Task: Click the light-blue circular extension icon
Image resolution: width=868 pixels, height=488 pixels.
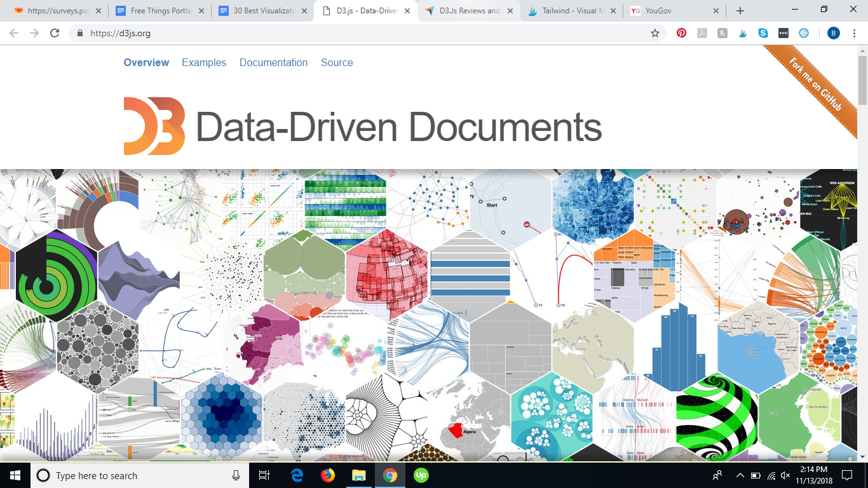Action: point(804,33)
